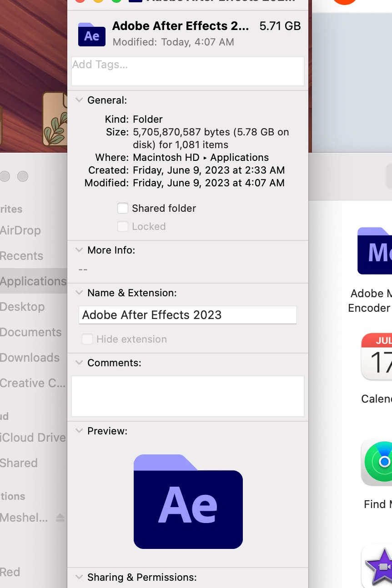Select iCloud Drive in Finder sidebar
Image resolution: width=392 pixels, height=588 pixels.
click(33, 438)
